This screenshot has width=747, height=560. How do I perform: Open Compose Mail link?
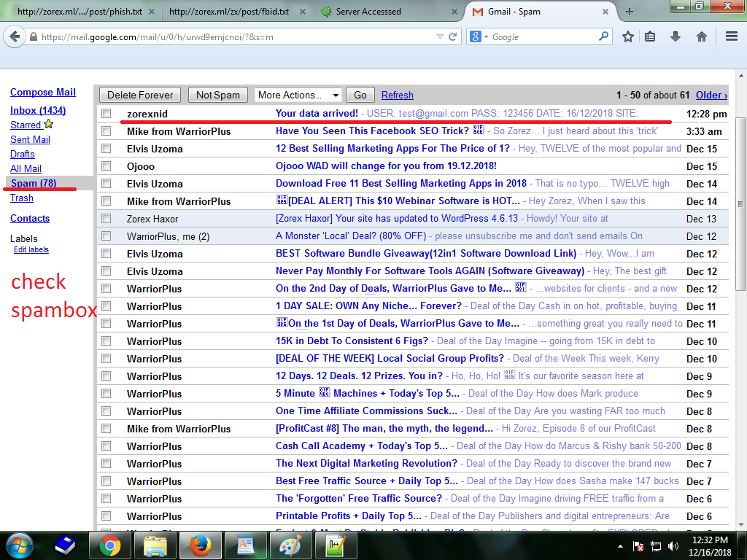[43, 93]
